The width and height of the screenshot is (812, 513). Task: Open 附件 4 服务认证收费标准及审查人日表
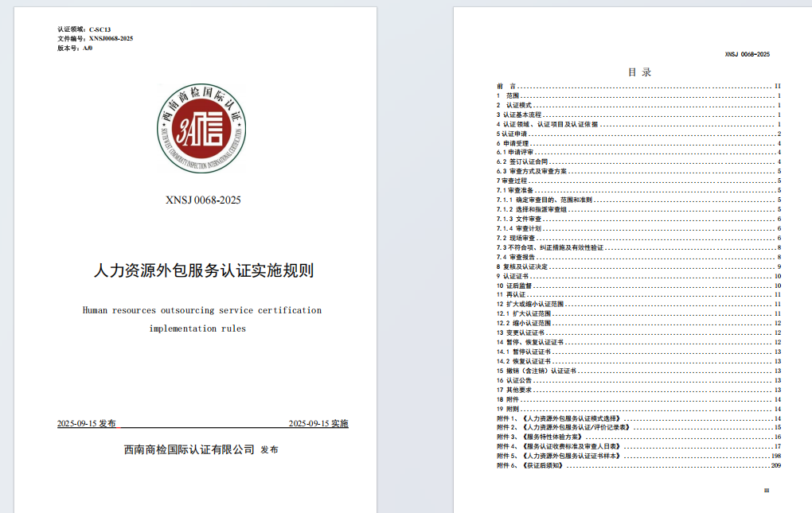coord(556,446)
